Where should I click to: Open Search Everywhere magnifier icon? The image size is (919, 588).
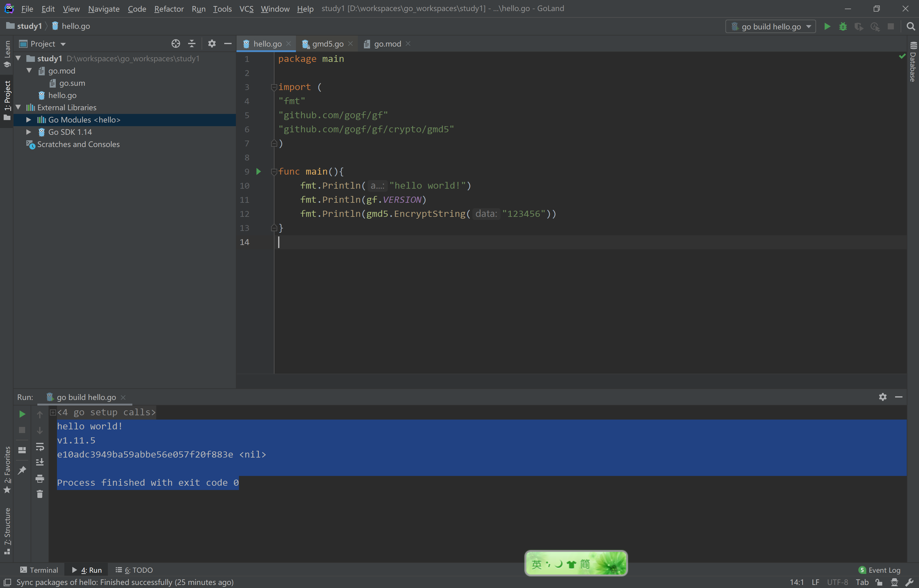911,26
